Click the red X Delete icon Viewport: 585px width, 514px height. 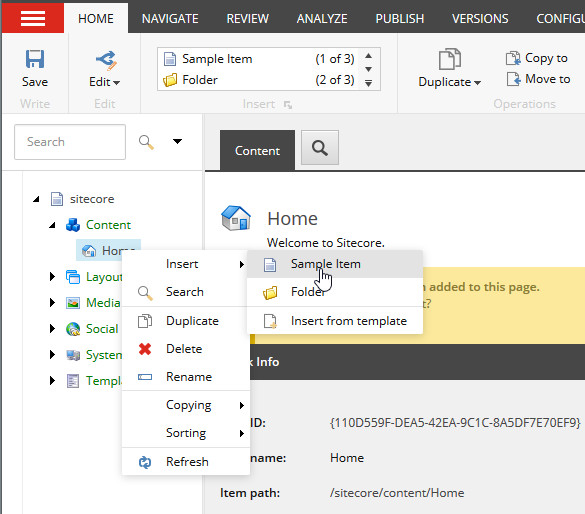[x=145, y=349]
